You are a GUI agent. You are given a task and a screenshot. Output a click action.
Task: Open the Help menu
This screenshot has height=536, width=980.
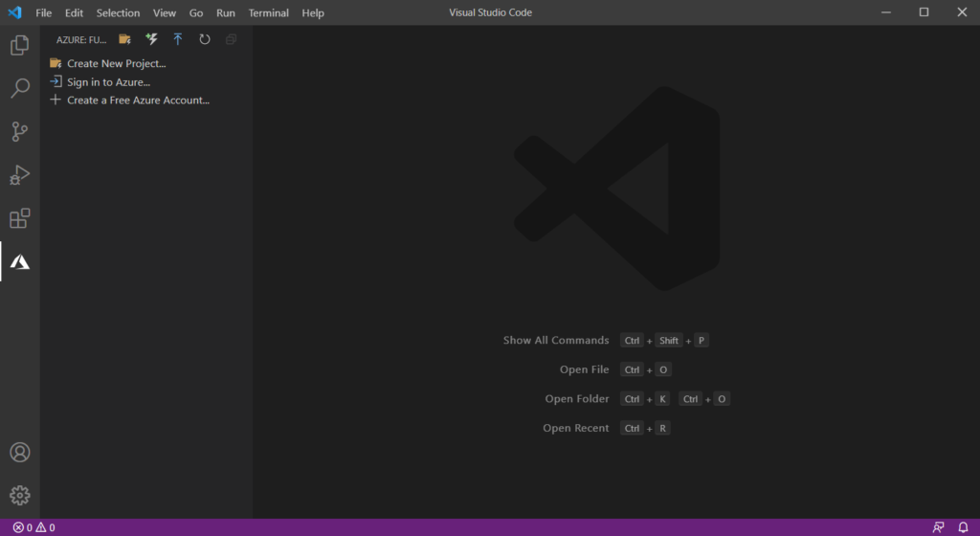(313, 12)
